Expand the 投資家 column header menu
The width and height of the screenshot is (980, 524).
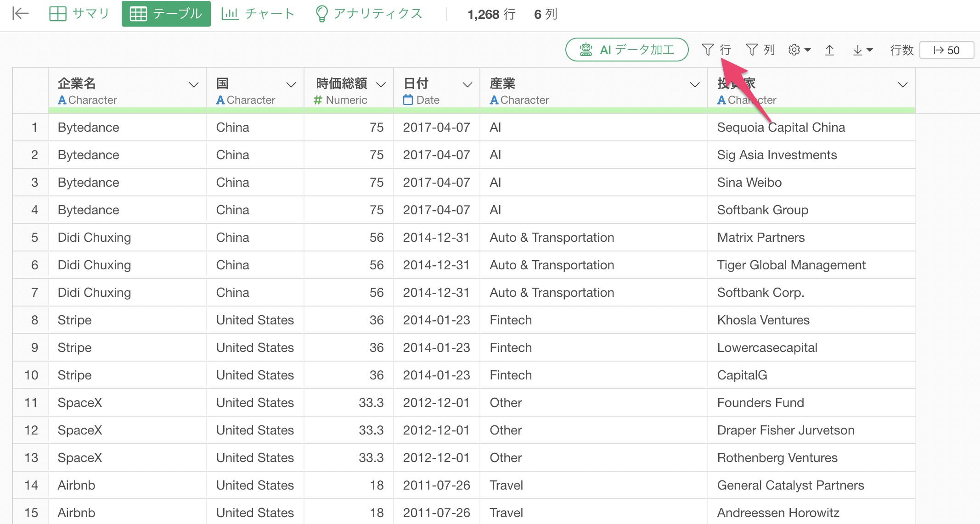pyautogui.click(x=903, y=84)
